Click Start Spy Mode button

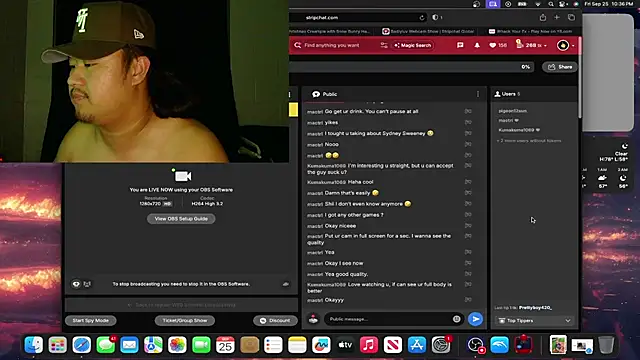point(91,320)
